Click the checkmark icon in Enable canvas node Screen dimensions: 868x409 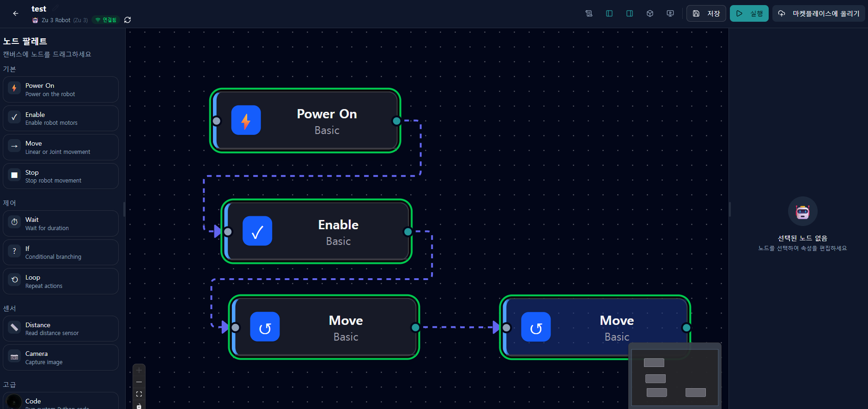[x=257, y=231]
